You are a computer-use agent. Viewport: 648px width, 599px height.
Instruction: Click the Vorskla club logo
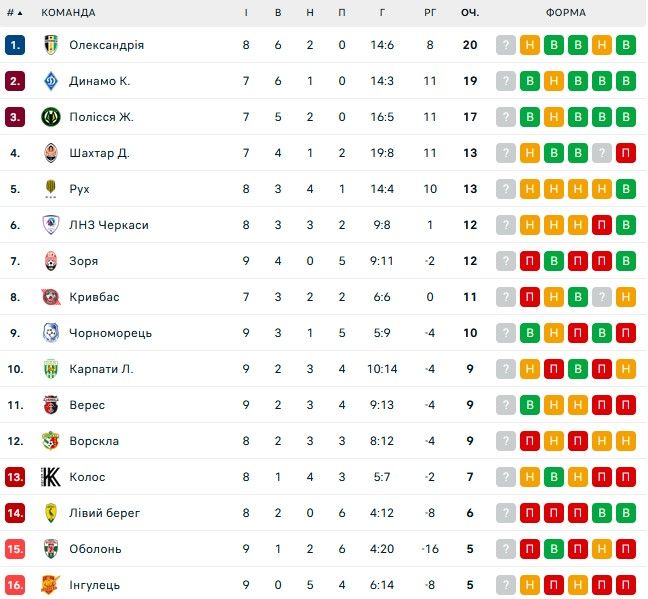(51, 441)
